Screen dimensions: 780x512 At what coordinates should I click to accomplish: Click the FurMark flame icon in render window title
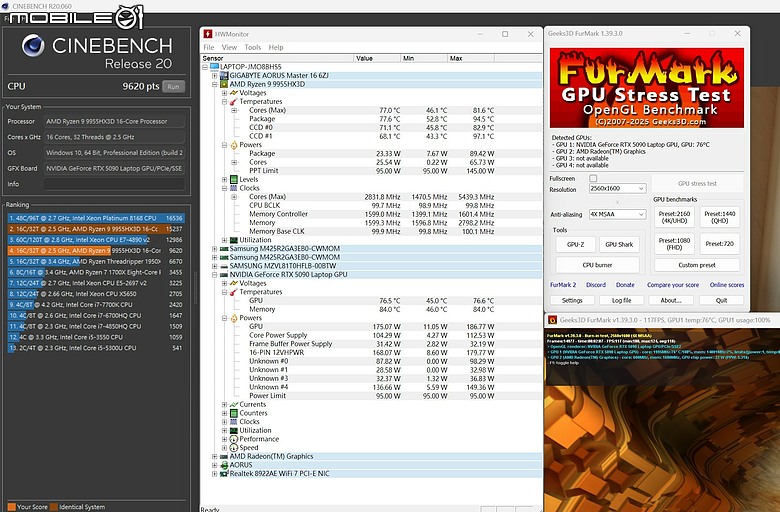click(x=552, y=320)
